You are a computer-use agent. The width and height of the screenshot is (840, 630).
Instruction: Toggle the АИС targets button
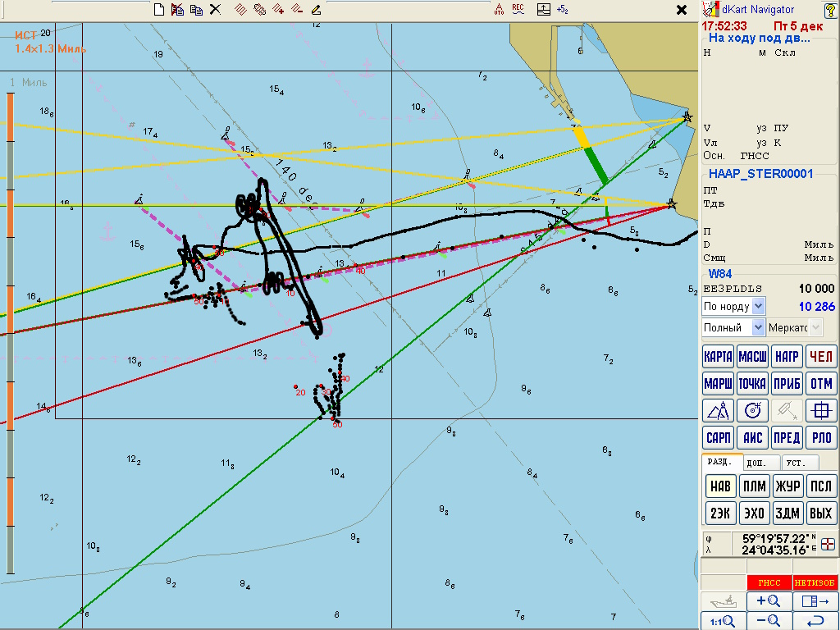[x=752, y=438]
